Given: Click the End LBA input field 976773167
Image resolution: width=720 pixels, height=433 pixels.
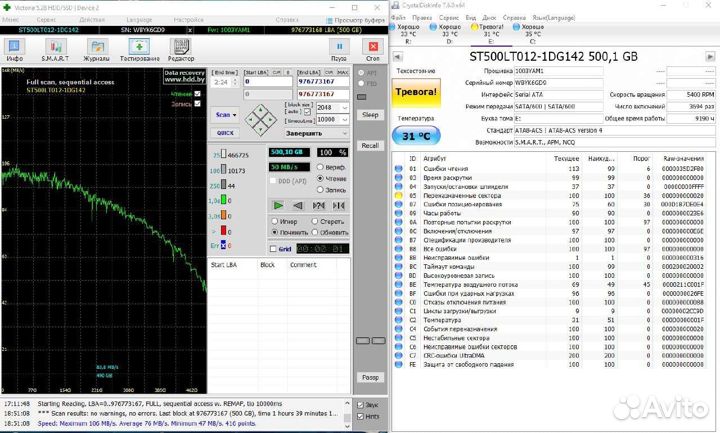Looking at the screenshot, I should point(323,82).
